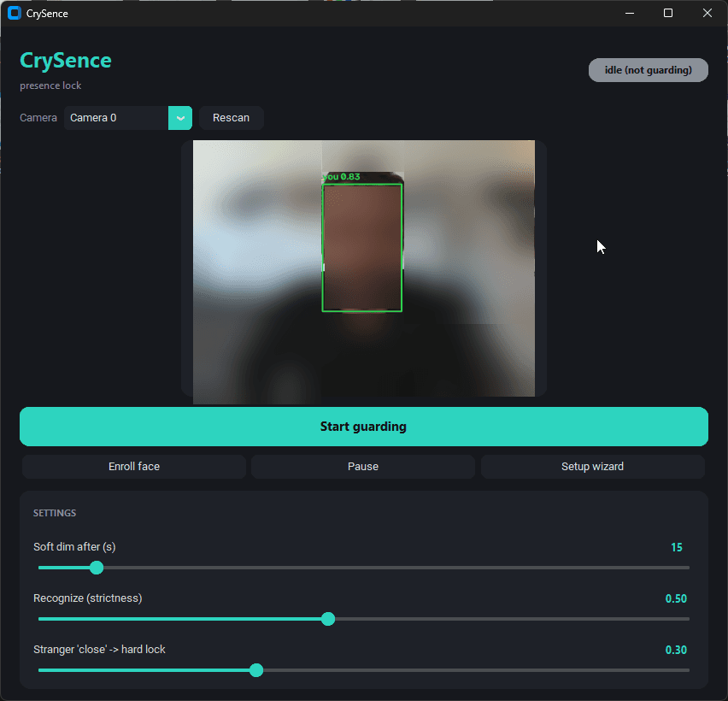This screenshot has width=728, height=701.
Task: Maximize the CrySence window
Action: click(x=668, y=13)
